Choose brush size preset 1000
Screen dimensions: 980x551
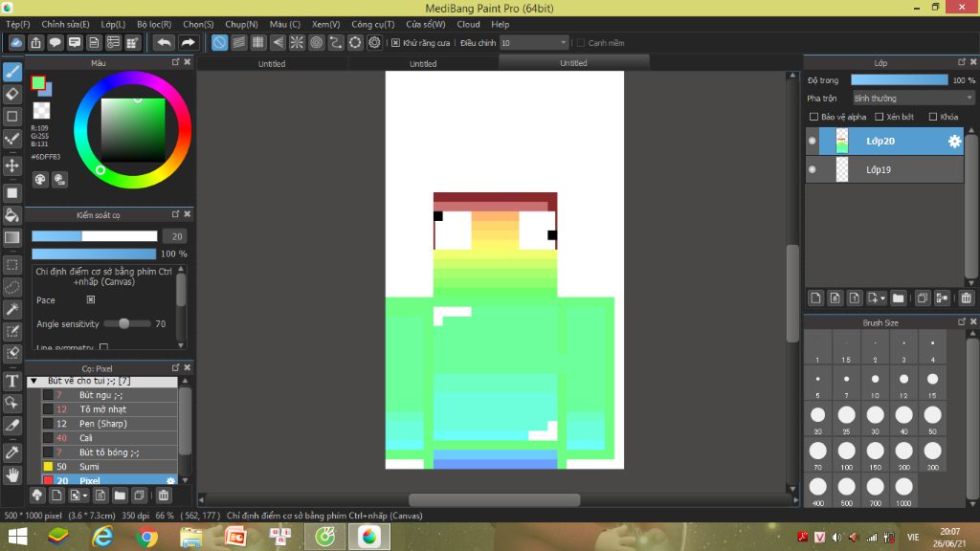click(x=903, y=491)
